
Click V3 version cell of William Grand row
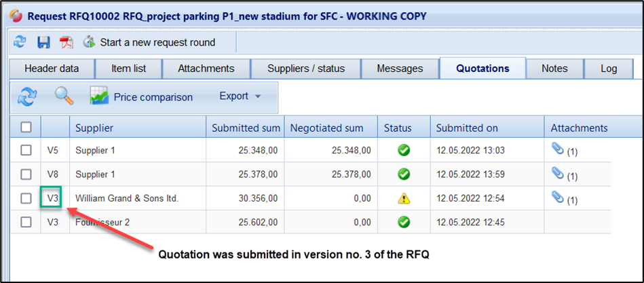(53, 198)
